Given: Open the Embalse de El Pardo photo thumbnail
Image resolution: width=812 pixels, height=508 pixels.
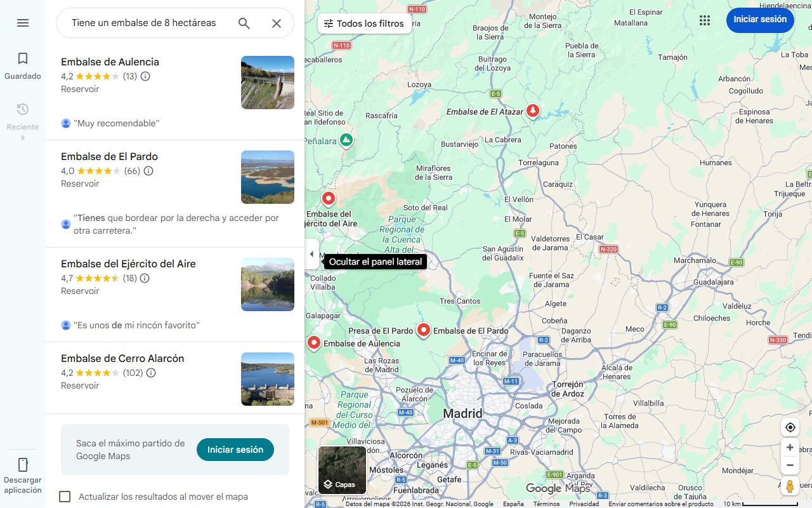Looking at the screenshot, I should coord(267,177).
